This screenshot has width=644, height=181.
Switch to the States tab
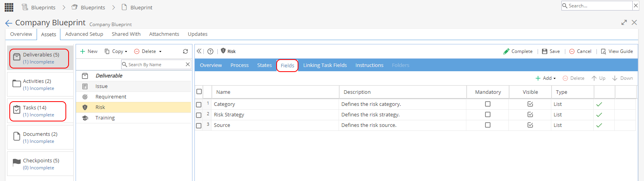265,65
